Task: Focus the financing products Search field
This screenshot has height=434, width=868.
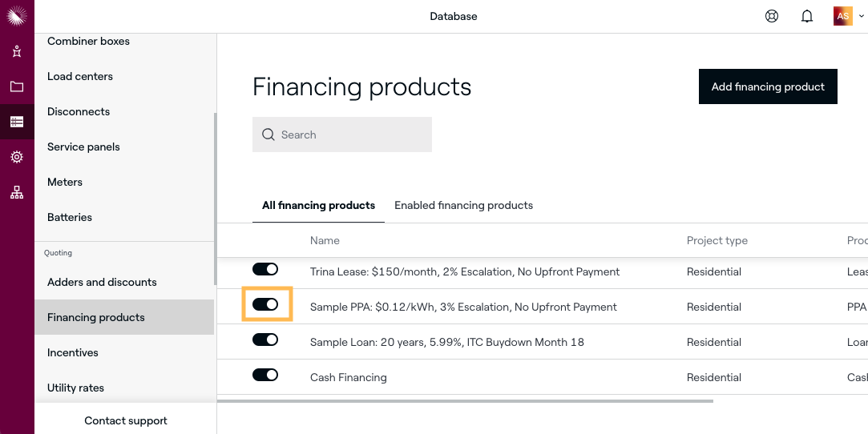Action: (342, 135)
